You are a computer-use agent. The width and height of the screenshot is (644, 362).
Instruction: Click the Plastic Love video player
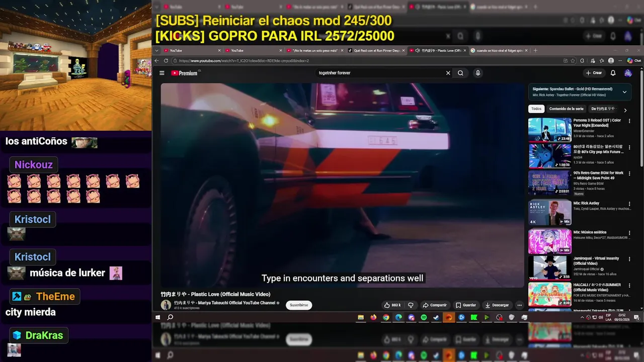click(343, 185)
